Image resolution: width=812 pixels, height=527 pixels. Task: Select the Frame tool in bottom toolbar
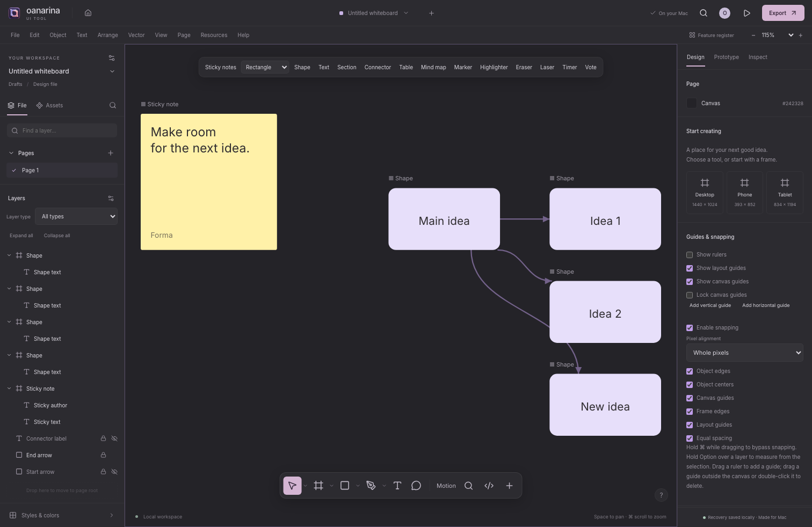(x=318, y=486)
